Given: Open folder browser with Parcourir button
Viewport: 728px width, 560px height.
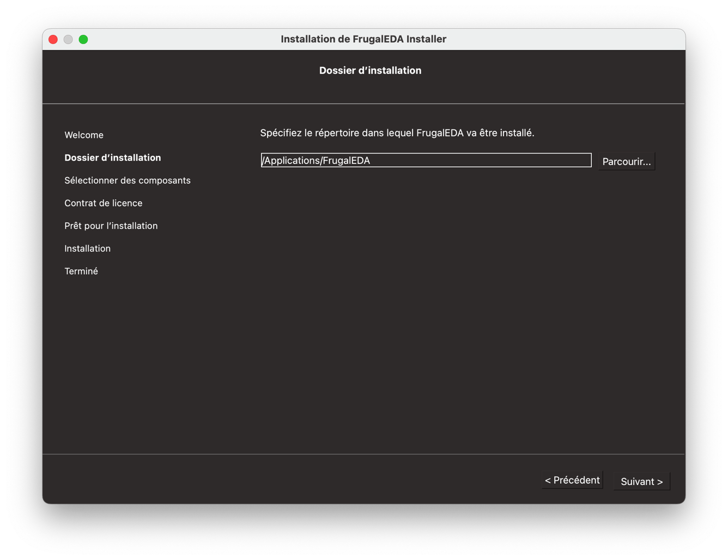Looking at the screenshot, I should 626,162.
